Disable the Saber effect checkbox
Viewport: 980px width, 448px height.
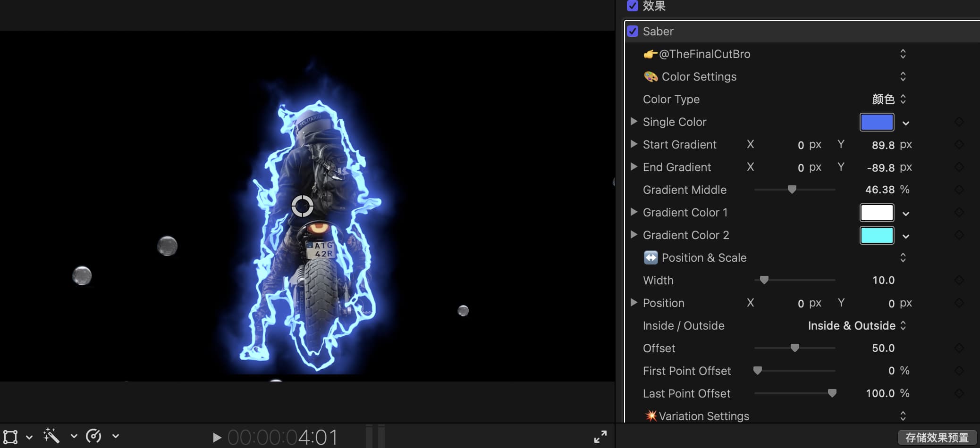click(633, 31)
